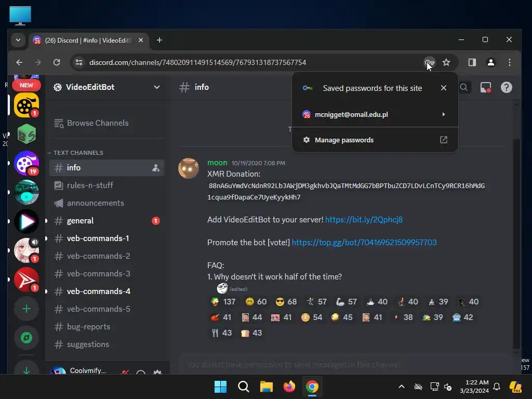
Task: Open File Explorer from taskbar
Action: 267,387
